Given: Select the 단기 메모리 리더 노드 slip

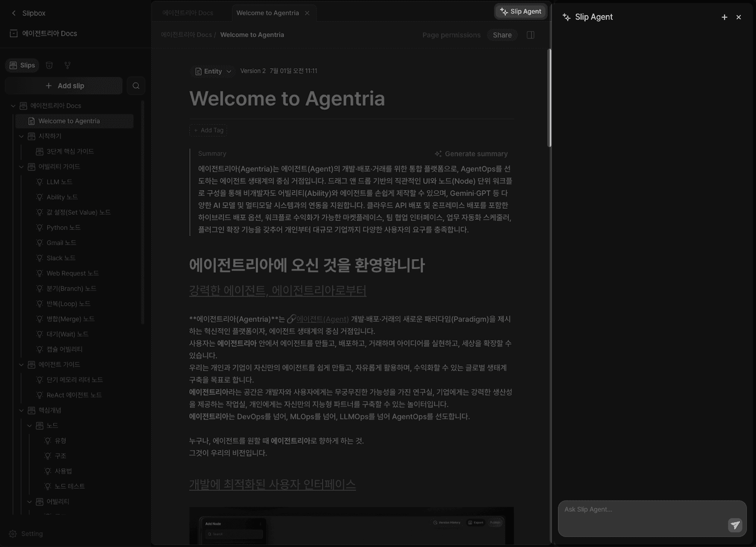Looking at the screenshot, I should [74, 380].
